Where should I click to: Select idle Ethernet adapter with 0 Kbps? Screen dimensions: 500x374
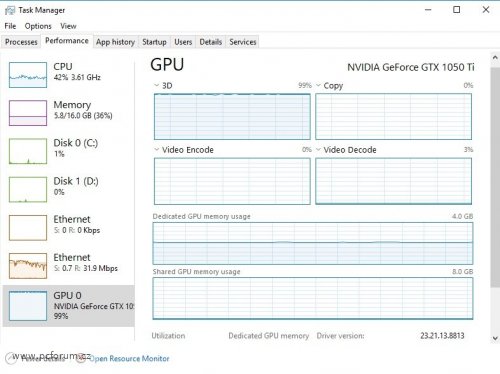(28, 228)
